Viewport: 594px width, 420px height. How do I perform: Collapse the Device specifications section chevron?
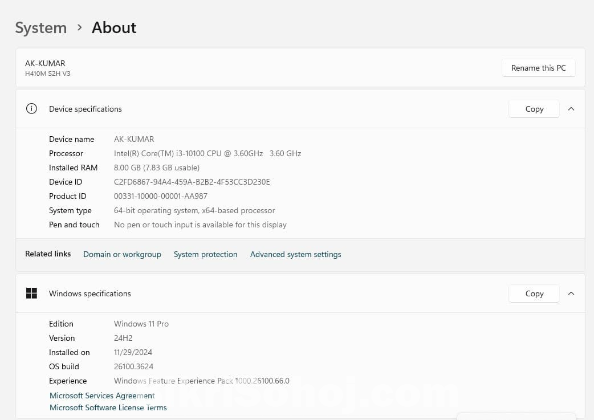point(571,109)
